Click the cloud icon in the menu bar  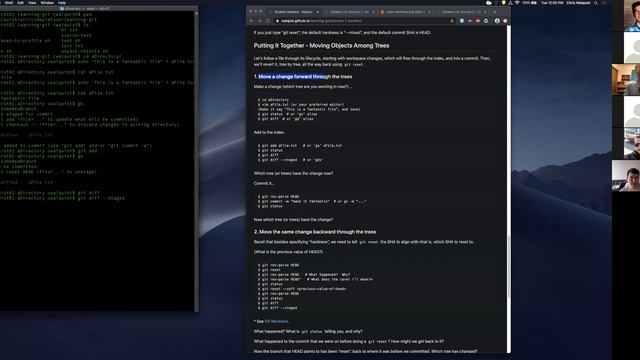click(489, 3)
